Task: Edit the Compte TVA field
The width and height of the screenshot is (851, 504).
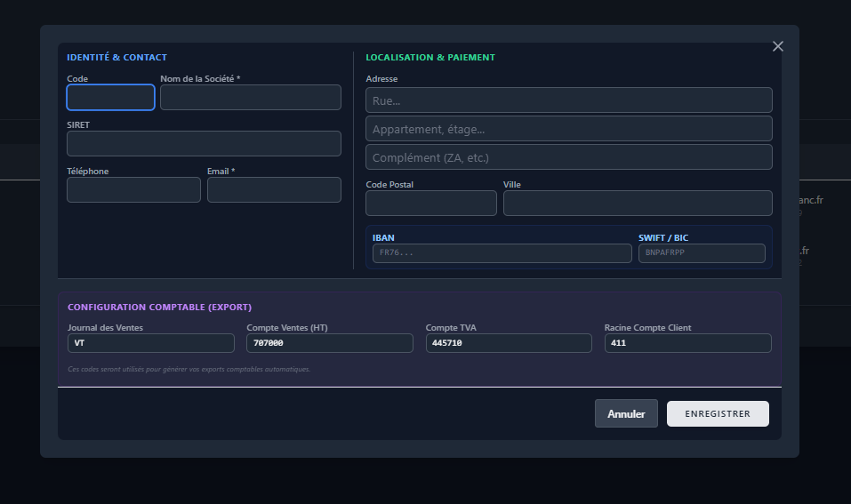Action: pyautogui.click(x=509, y=343)
